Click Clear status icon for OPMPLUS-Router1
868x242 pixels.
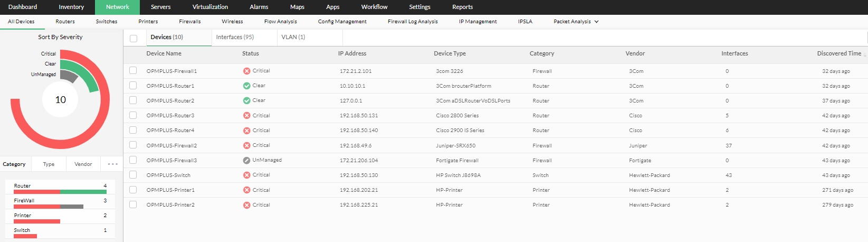(x=246, y=86)
